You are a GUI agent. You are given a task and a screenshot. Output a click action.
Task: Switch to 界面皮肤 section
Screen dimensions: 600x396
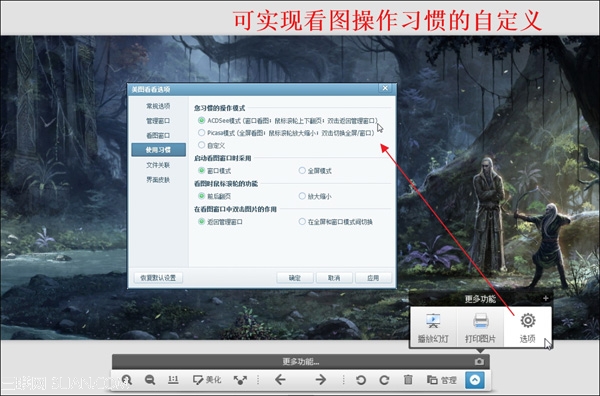(x=158, y=179)
